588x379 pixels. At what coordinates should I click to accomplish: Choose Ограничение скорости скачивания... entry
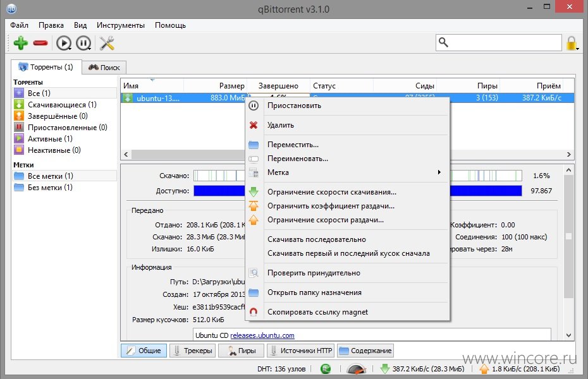point(348,192)
